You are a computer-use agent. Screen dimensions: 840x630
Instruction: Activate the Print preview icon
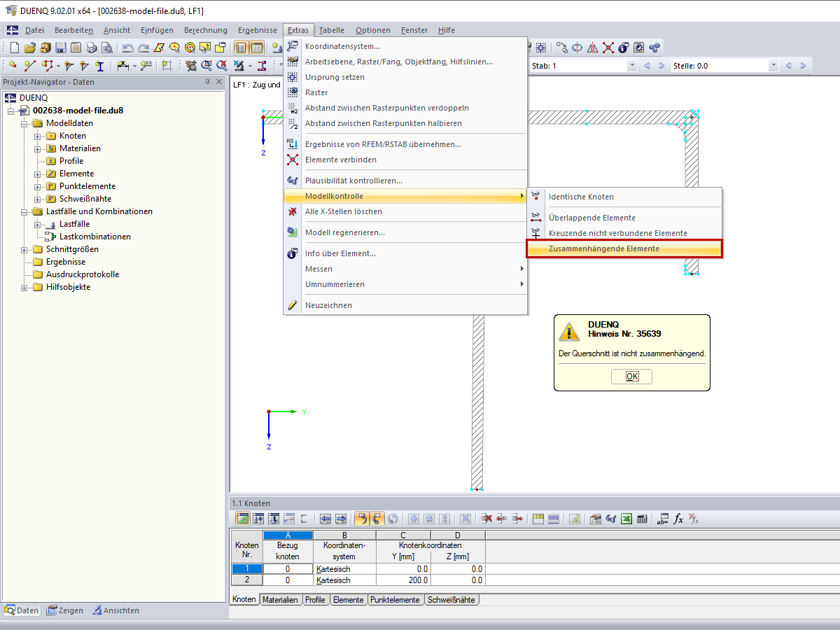tap(106, 47)
